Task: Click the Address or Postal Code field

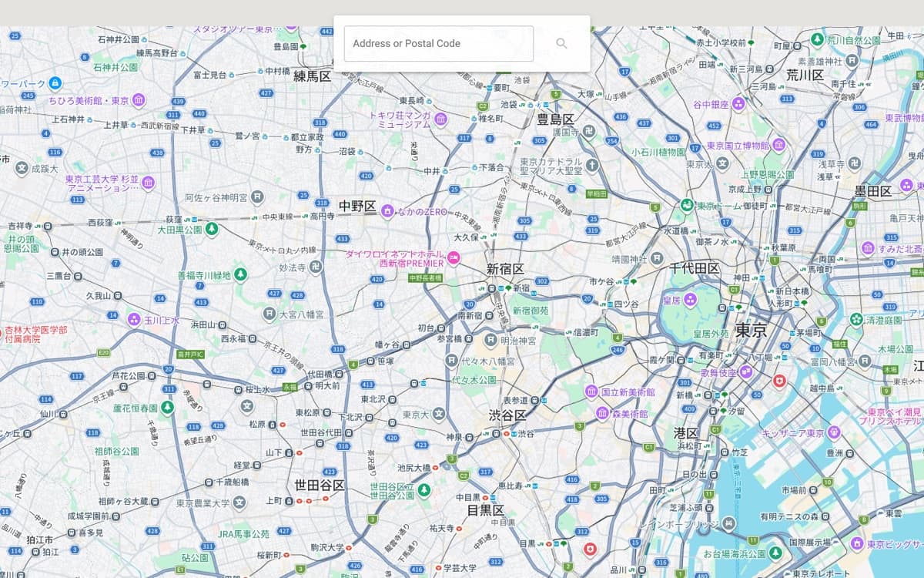Action: coord(438,43)
